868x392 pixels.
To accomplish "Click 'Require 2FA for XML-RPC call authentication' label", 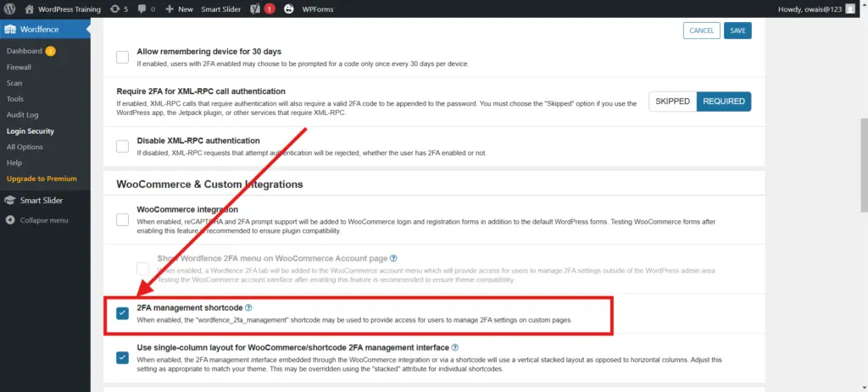I will pyautogui.click(x=201, y=91).
